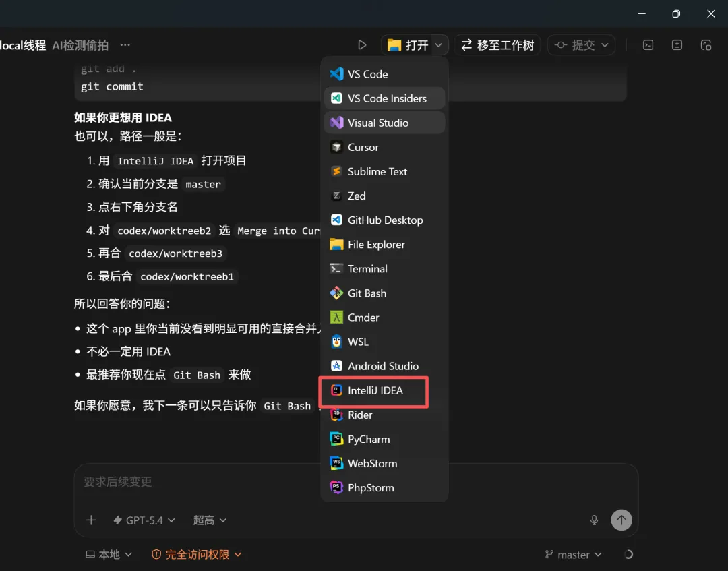The image size is (728, 571).
Task: Open the GPT-5.4 model selector
Action: pyautogui.click(x=144, y=520)
